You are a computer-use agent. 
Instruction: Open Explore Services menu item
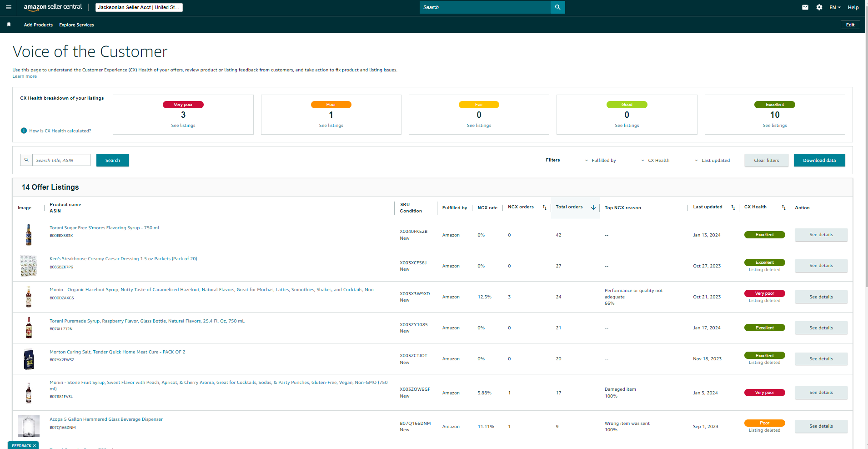click(76, 25)
